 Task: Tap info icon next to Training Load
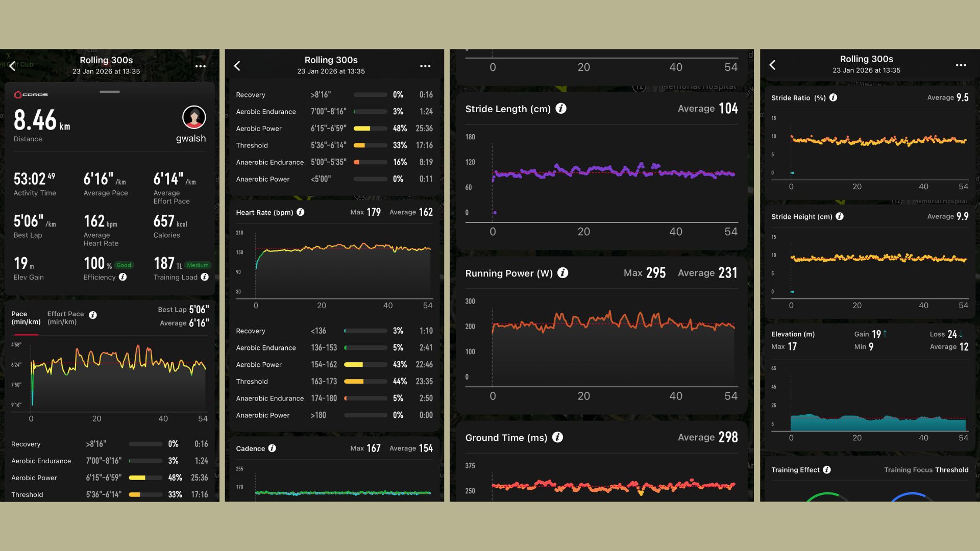tap(205, 277)
